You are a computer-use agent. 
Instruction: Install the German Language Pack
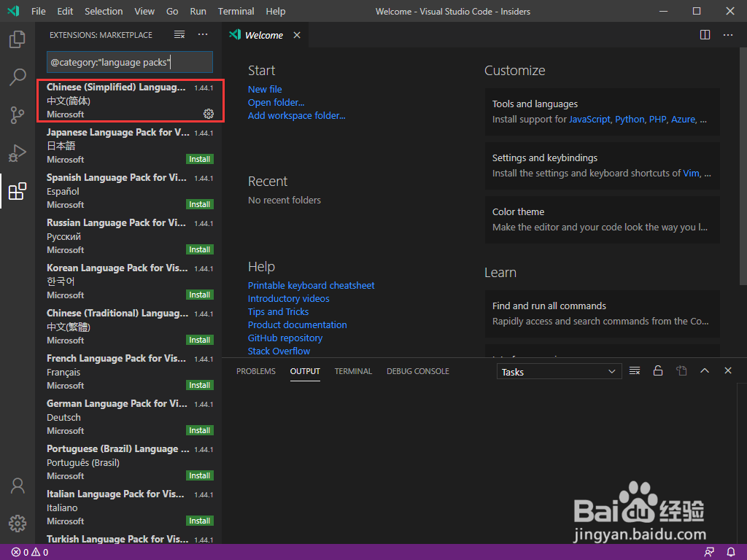200,430
